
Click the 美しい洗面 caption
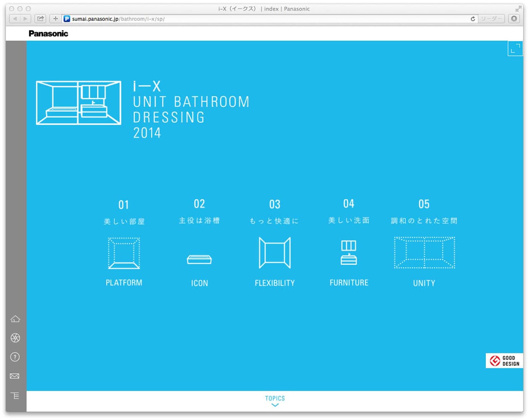(349, 220)
